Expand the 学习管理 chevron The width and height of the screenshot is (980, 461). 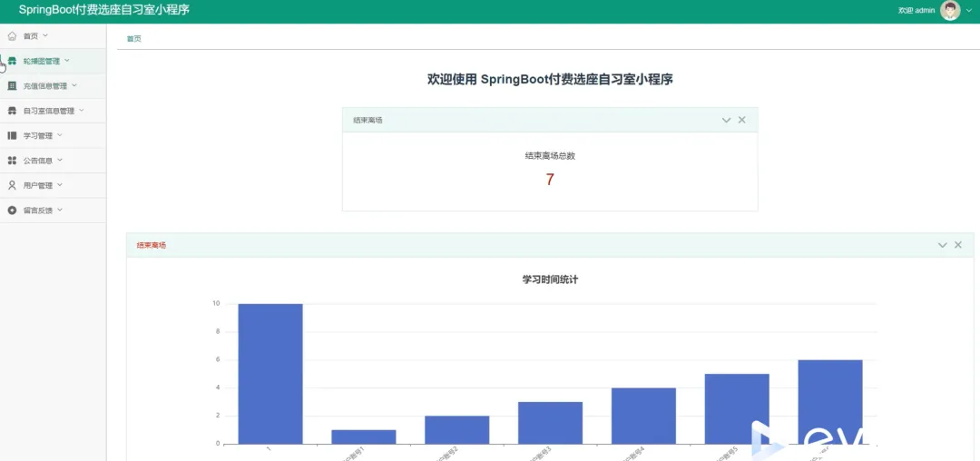click(60, 135)
